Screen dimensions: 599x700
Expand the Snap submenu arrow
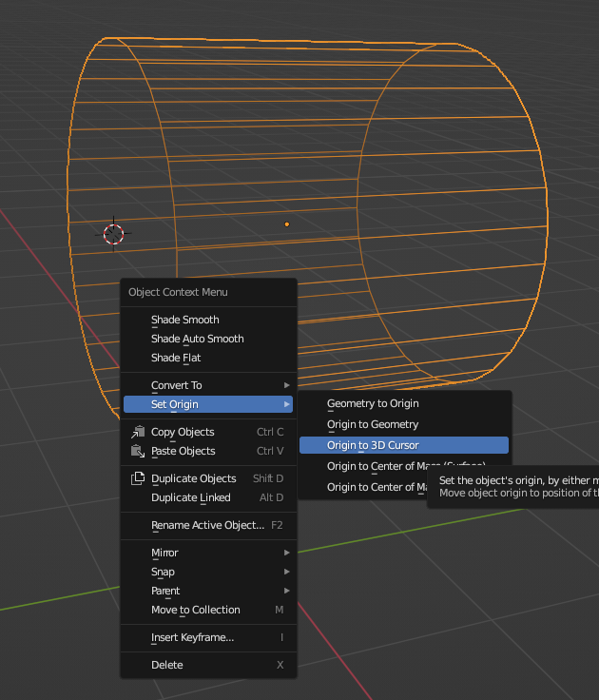coord(287,572)
